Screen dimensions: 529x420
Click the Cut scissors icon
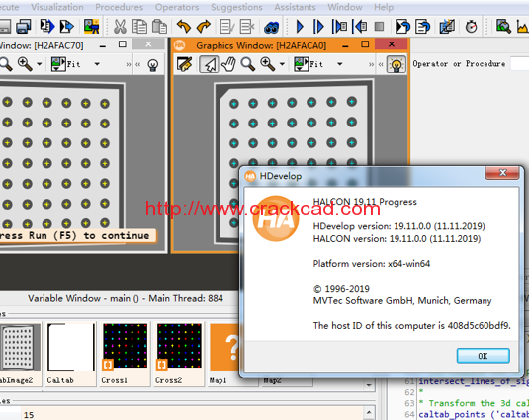click(120, 27)
